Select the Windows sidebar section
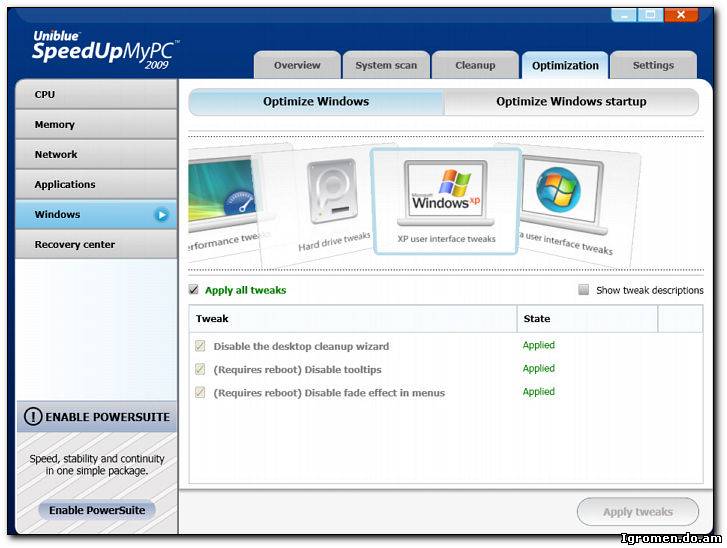The image size is (727, 548). point(96,215)
